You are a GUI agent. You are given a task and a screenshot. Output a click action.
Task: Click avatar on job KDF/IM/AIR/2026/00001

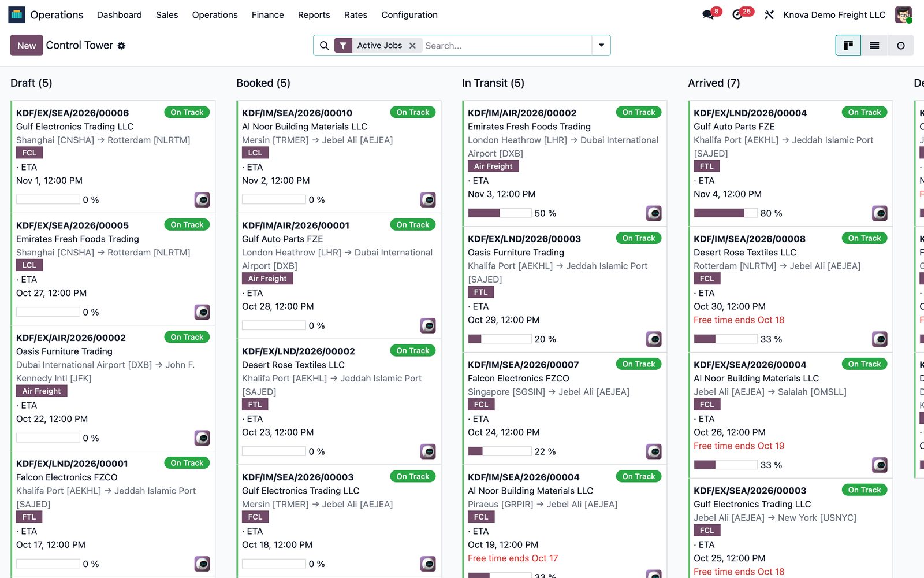[x=428, y=326]
